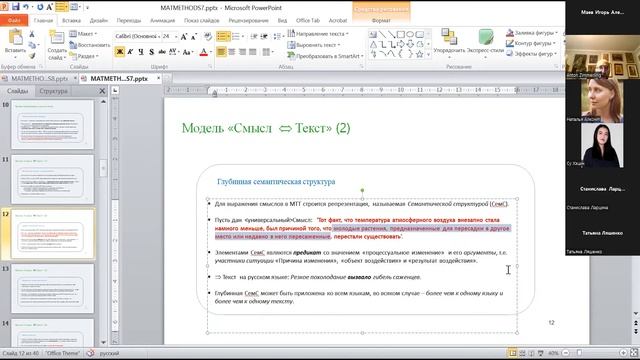Pick the rectangle shape in gallery
The image size is (640, 360).
401,34
